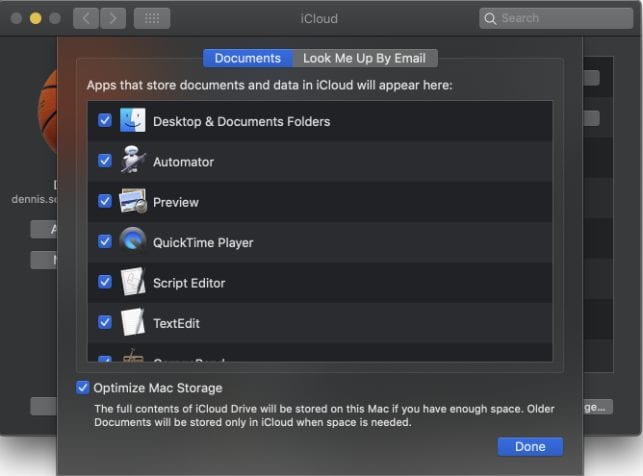Screen dimensions: 643x476
Task: Uncheck Desktop & Documents Folders checkbox
Action: [x=105, y=121]
